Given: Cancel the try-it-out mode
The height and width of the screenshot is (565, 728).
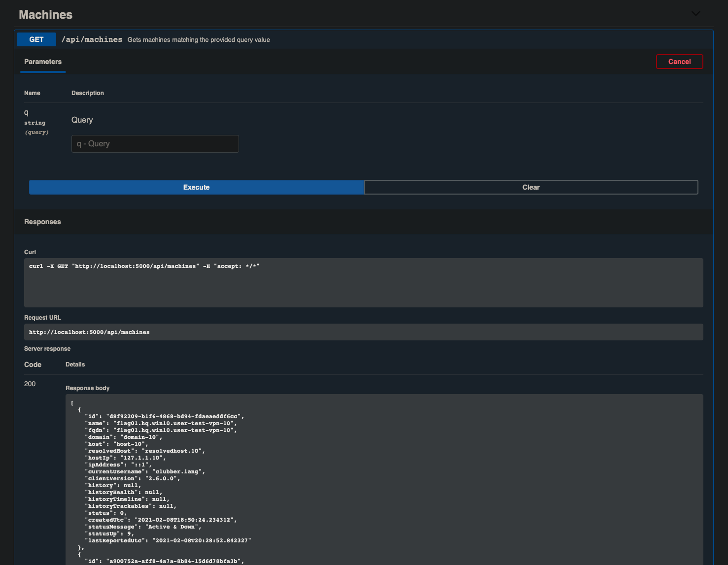Looking at the screenshot, I should 679,62.
